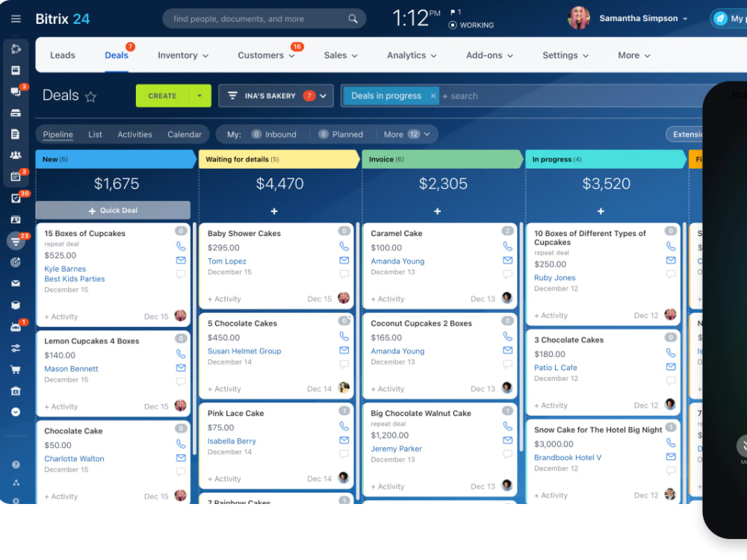This screenshot has height=560, width=747.
Task: Open shopping cart icon in sidebar
Action: 16,370
